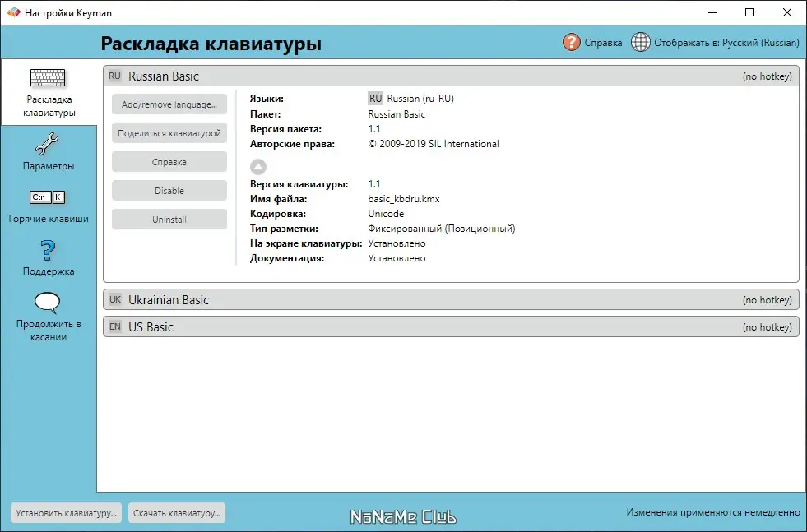Click Add/remove language button

click(x=169, y=104)
